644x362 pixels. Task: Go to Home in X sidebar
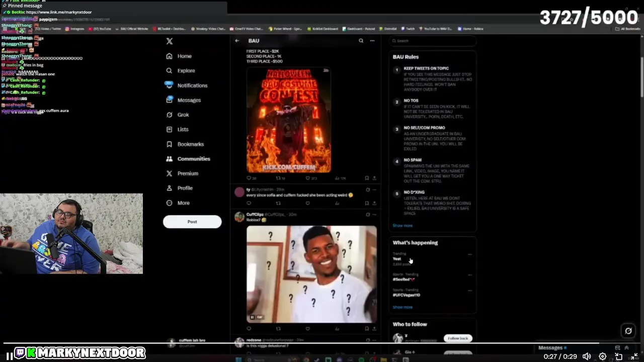pos(179,56)
